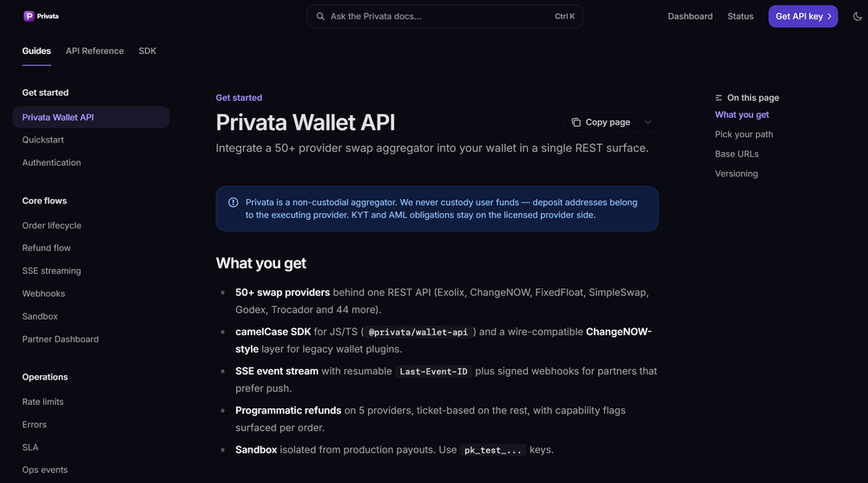Screen dimensions: 868x483
Task: Switch to the SDK tab
Action: click(148, 51)
